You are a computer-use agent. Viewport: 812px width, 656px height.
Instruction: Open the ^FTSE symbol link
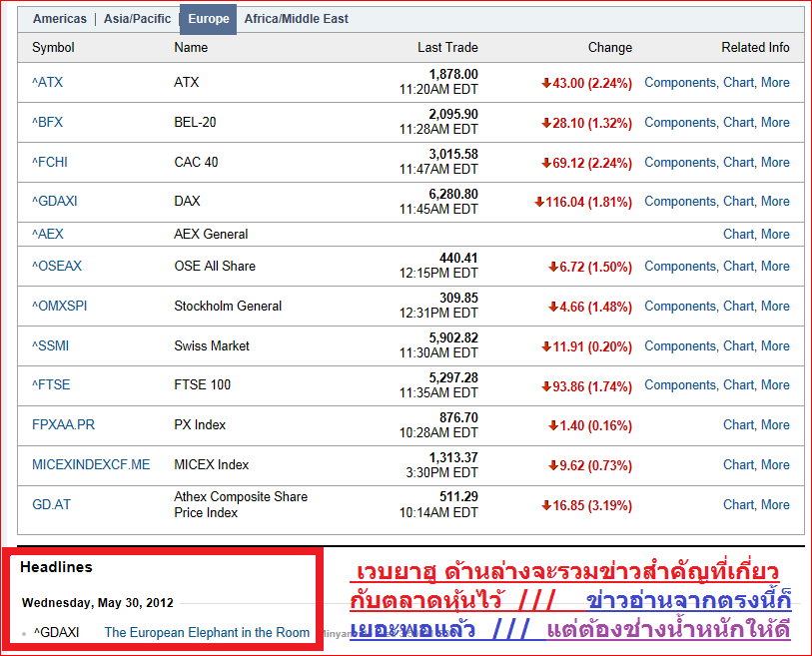pyautogui.click(x=51, y=384)
